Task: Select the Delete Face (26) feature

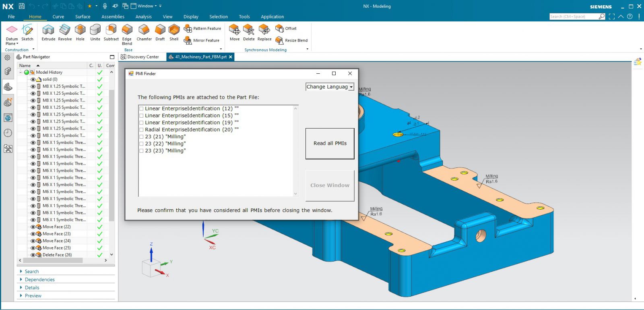Action: coord(57,255)
